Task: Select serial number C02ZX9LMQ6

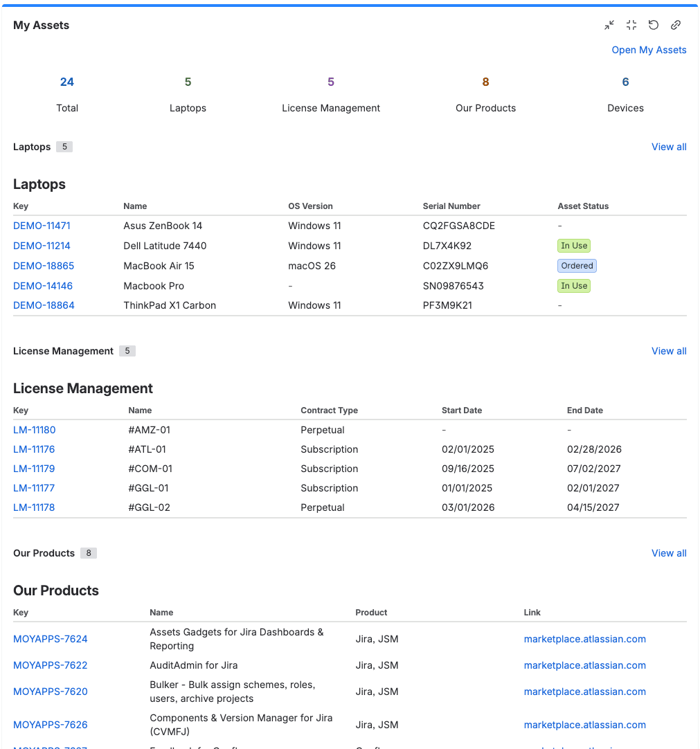Action: (x=456, y=266)
